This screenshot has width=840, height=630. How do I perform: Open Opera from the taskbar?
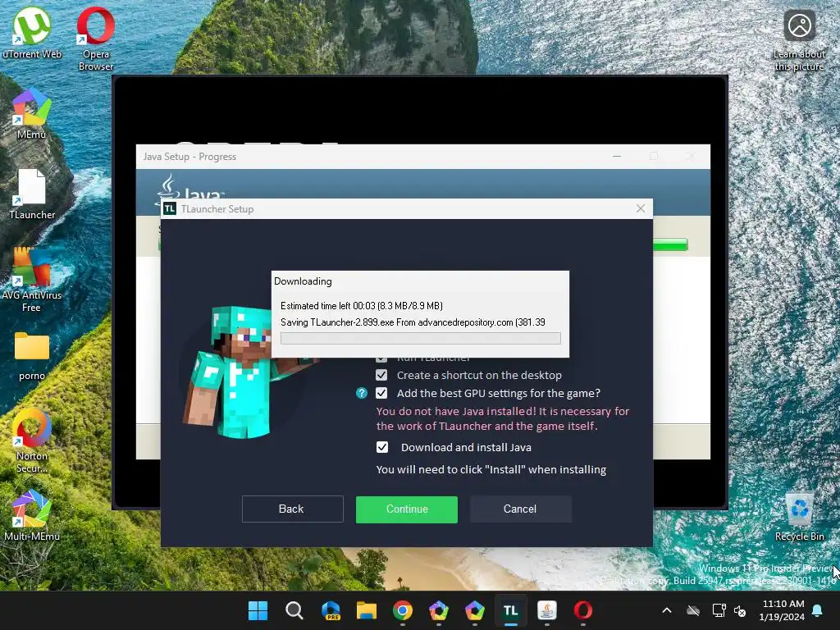tap(583, 610)
